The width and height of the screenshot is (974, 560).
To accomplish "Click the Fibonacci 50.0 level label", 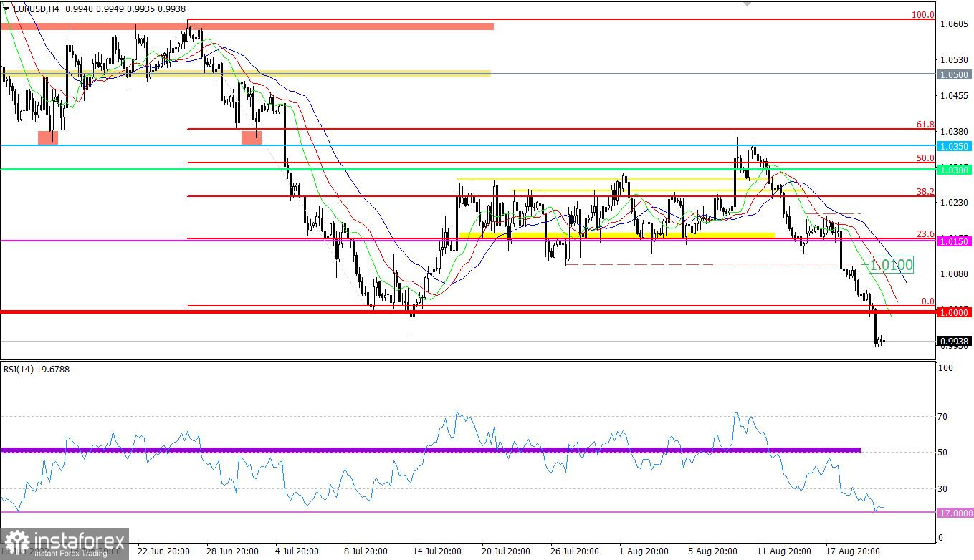I will (925, 158).
